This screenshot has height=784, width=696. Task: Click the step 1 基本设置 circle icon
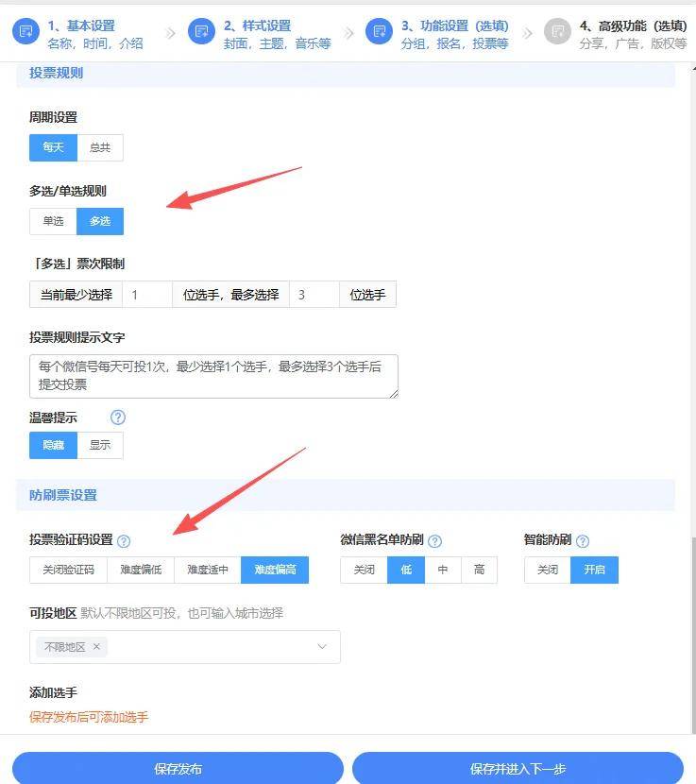(x=26, y=31)
